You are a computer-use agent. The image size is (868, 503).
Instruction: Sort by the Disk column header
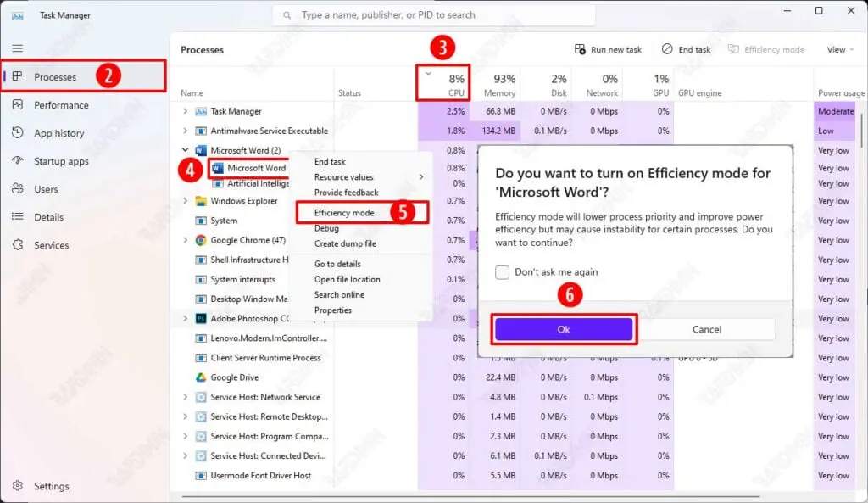(547, 83)
